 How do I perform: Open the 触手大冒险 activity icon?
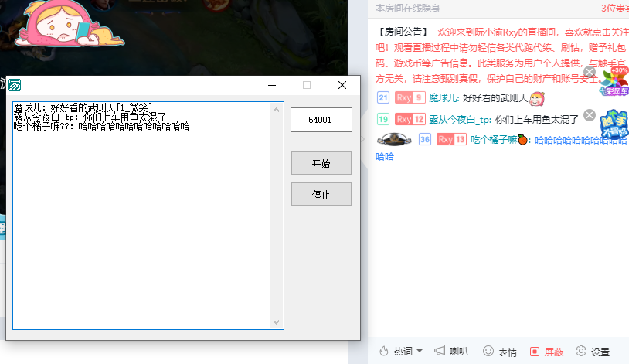(x=614, y=124)
